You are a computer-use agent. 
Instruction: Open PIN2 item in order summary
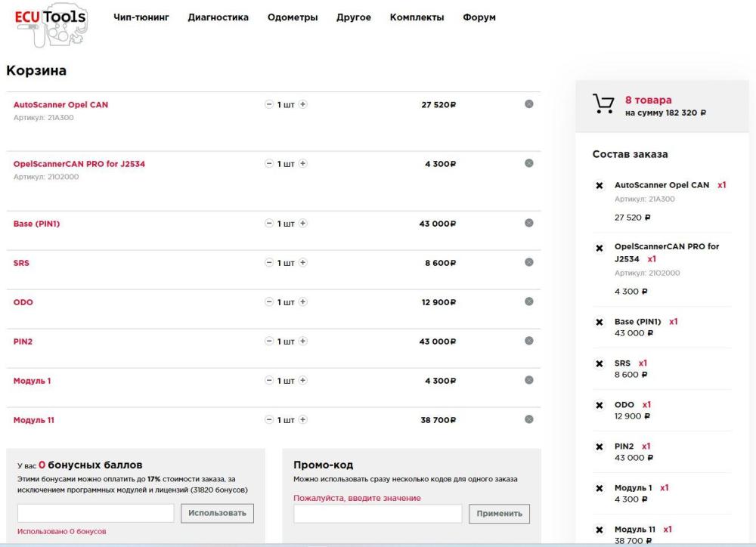(624, 447)
